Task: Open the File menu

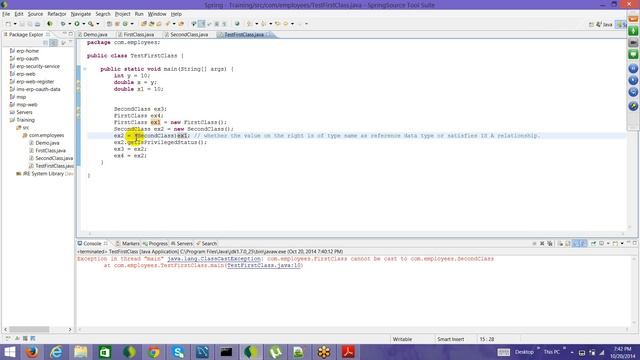Action: tap(6, 14)
